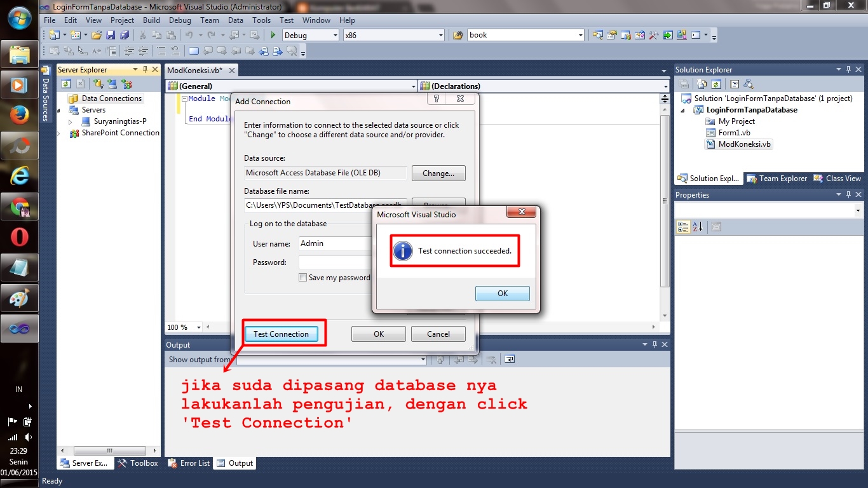The width and height of the screenshot is (868, 488).
Task: Toggle a bookmark on the current line
Action: [194, 51]
